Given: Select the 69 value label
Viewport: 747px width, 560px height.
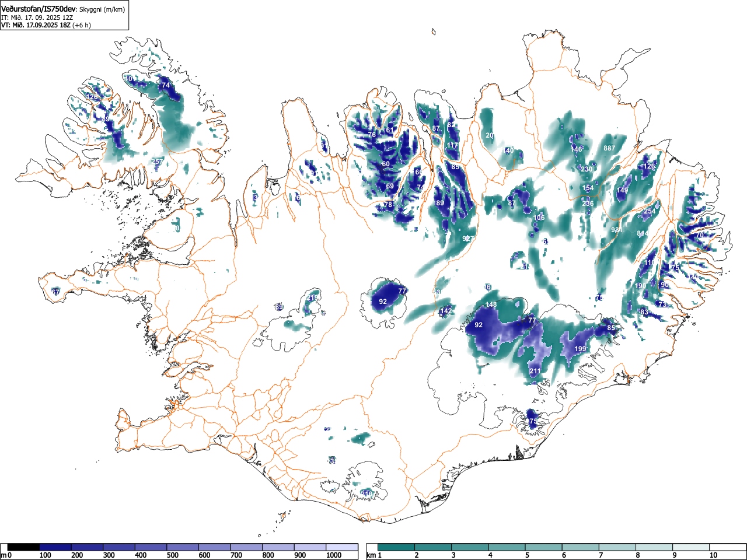Looking at the screenshot, I should click(x=390, y=187).
